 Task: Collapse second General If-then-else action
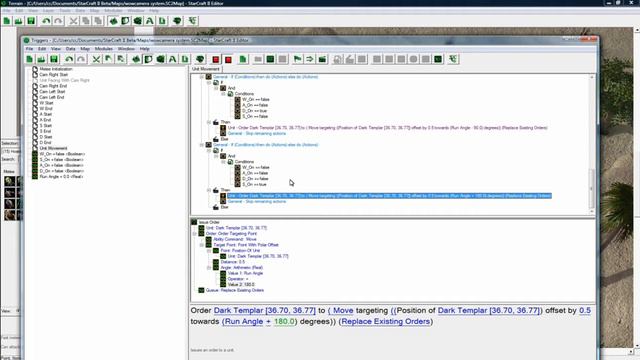coord(202,145)
